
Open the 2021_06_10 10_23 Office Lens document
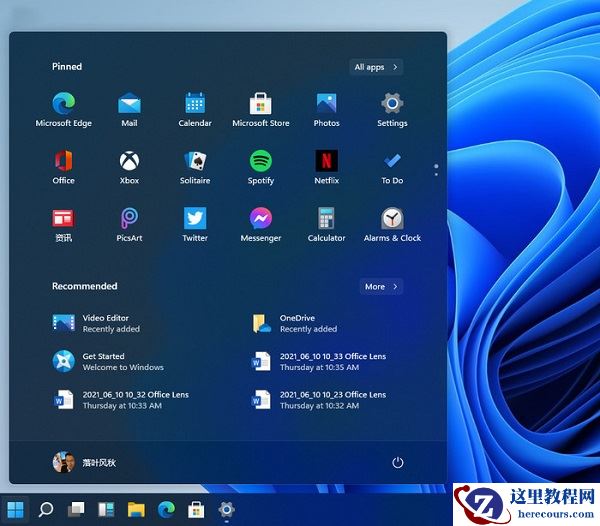(x=319, y=400)
